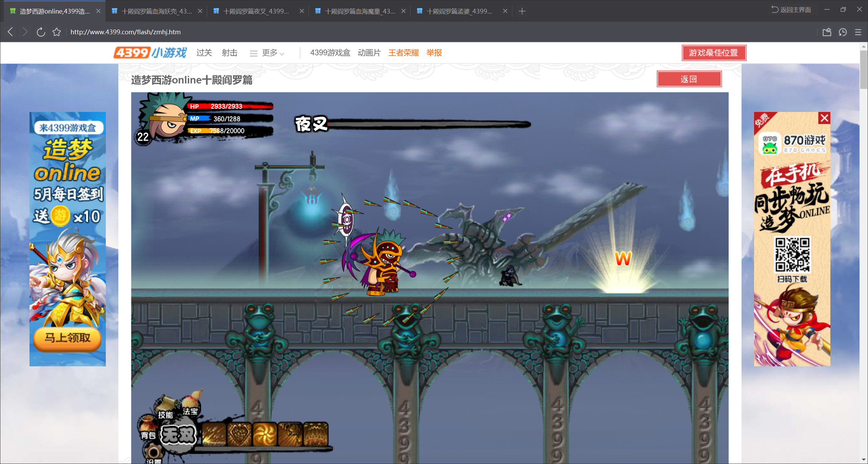Close the 870游戏 advertisement

pos(824,118)
